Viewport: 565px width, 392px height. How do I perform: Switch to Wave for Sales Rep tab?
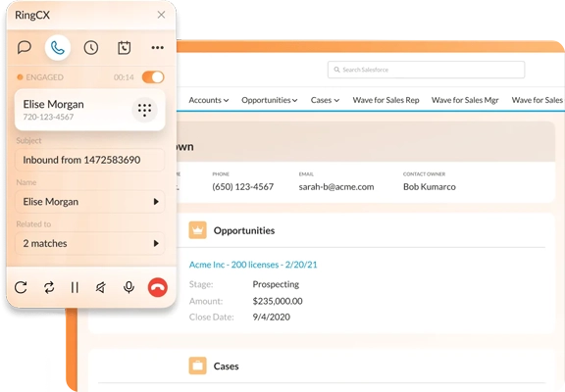coord(385,100)
